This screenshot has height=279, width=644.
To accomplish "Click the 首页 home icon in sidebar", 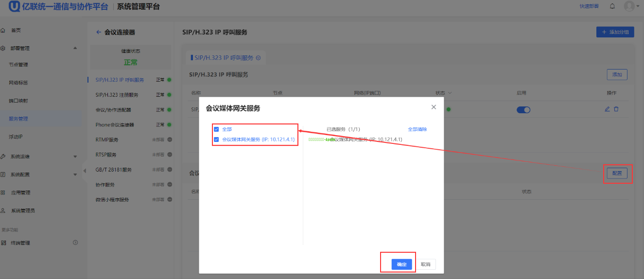I will 3,30.
